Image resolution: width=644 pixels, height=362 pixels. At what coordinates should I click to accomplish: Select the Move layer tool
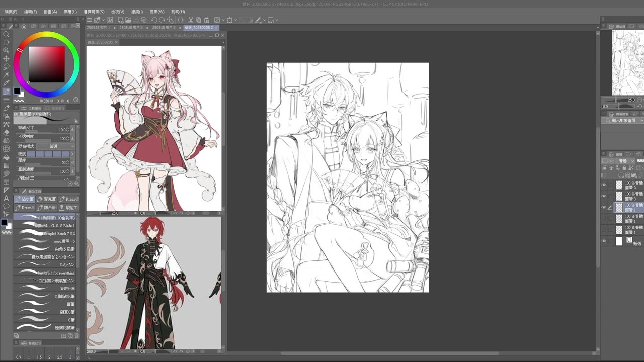6,58
